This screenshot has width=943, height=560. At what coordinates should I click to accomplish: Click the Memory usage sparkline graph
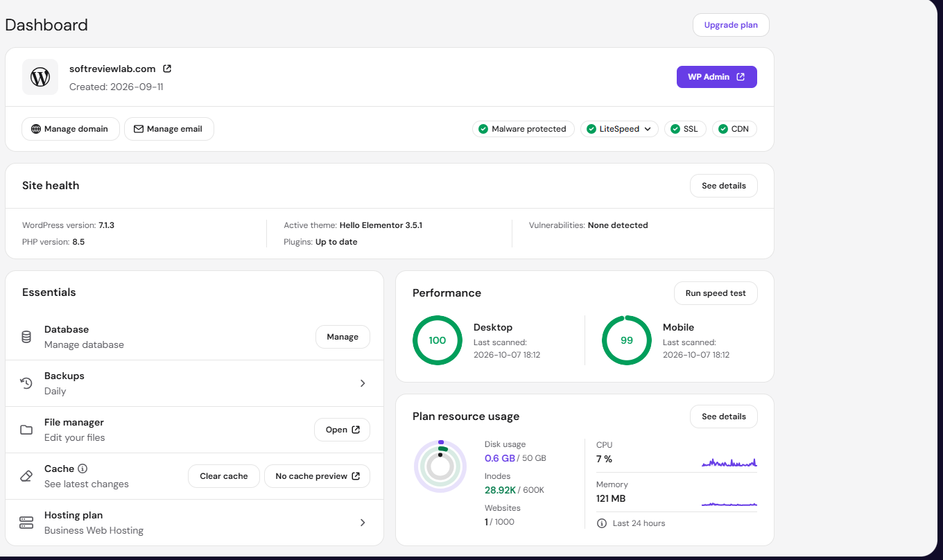(729, 504)
